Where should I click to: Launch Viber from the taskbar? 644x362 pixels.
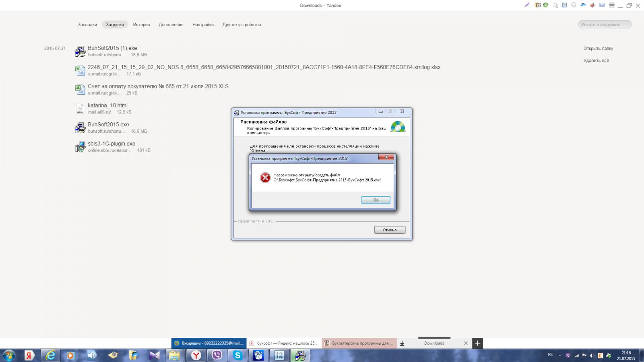217,355
